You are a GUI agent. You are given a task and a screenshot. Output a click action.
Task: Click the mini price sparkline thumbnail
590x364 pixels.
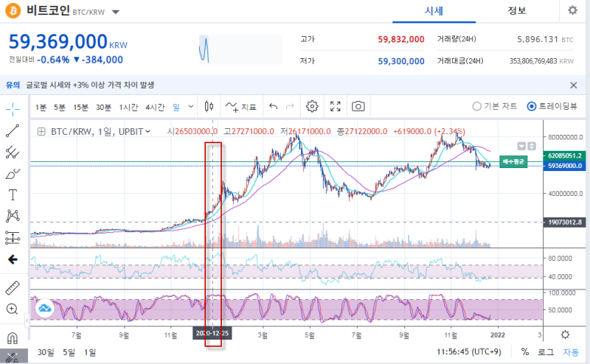(x=240, y=49)
